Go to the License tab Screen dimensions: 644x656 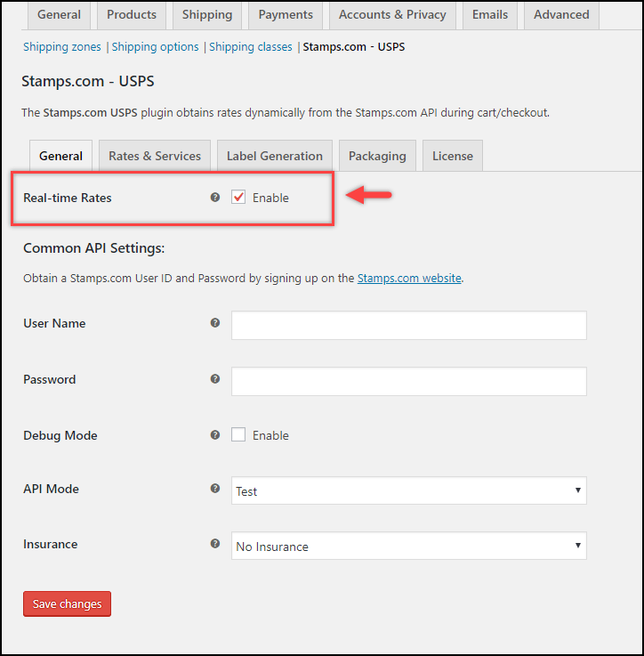(453, 156)
